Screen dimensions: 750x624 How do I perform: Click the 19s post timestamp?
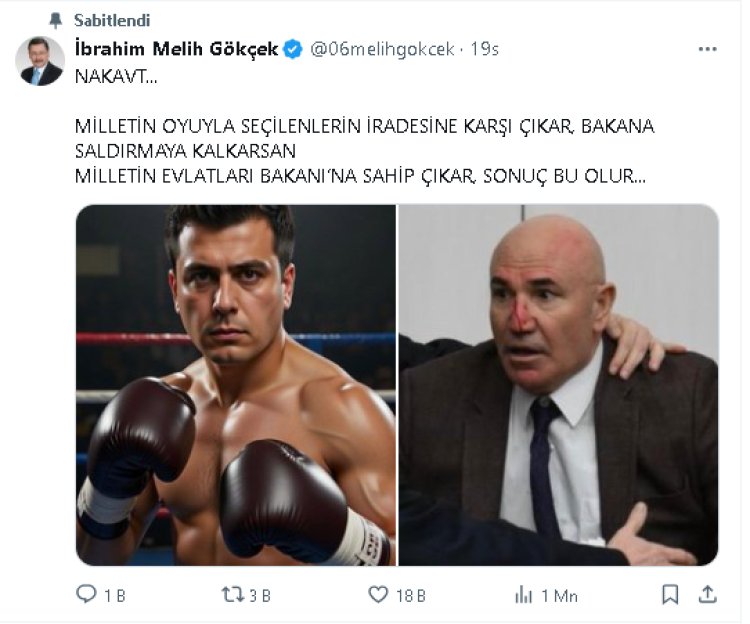484,48
